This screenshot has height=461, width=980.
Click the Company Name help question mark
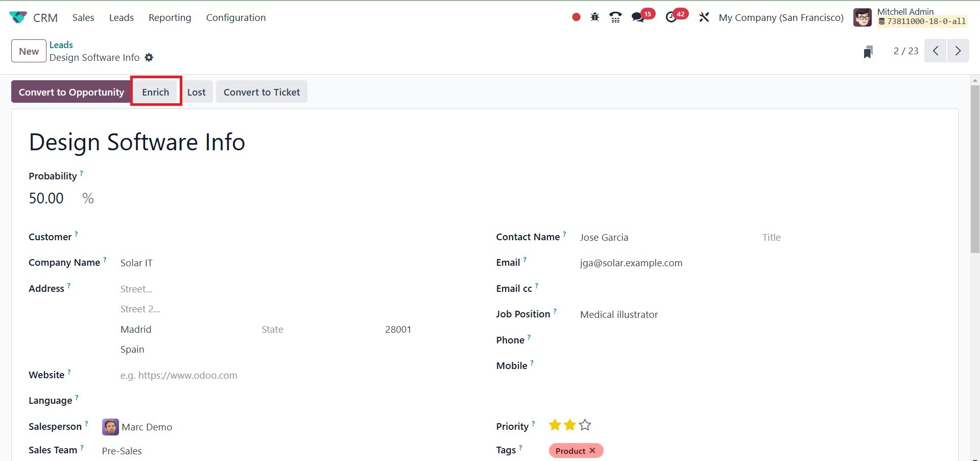tap(105, 260)
